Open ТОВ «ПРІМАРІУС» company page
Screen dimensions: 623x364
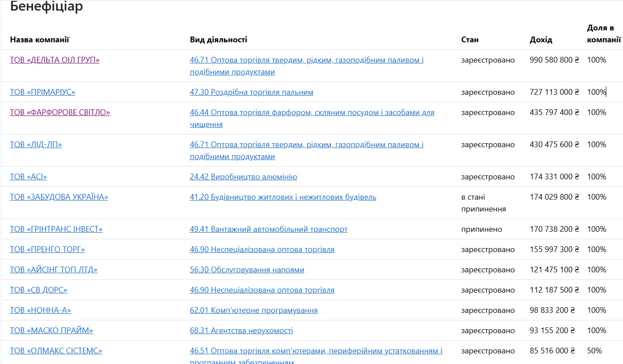point(43,92)
